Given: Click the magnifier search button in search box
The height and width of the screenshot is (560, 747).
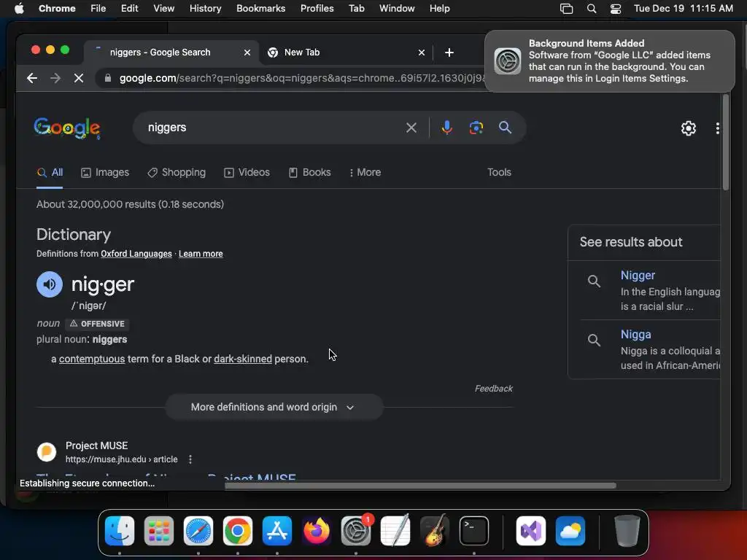Looking at the screenshot, I should [505, 128].
